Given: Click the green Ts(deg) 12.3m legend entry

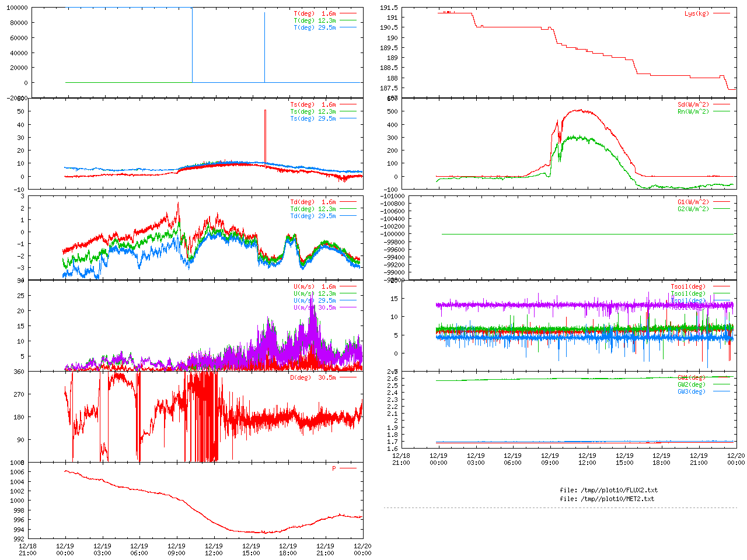Looking at the screenshot, I should click(x=313, y=111).
